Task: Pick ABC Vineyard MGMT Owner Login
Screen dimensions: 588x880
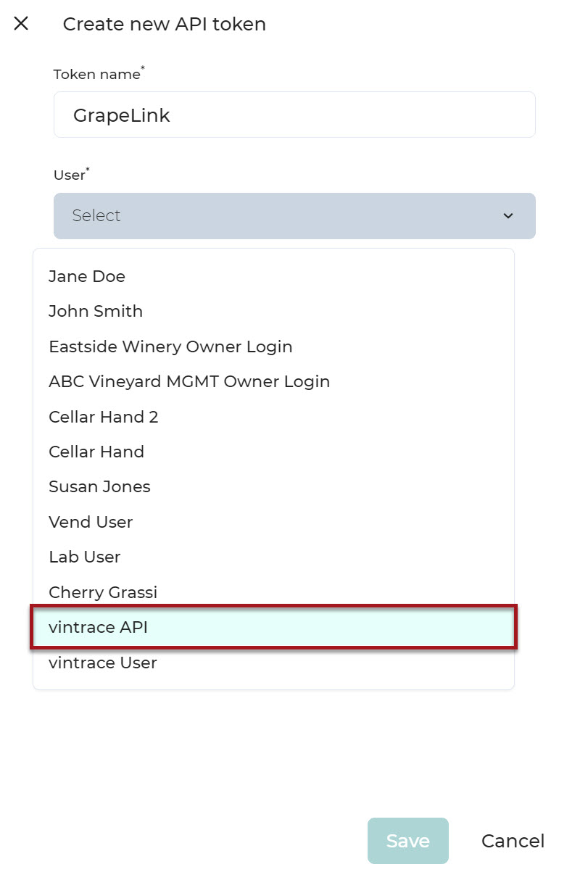Action: 273,381
